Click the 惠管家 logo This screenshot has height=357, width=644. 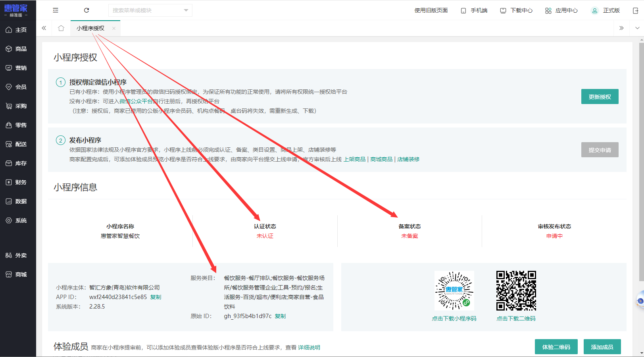tap(16, 10)
